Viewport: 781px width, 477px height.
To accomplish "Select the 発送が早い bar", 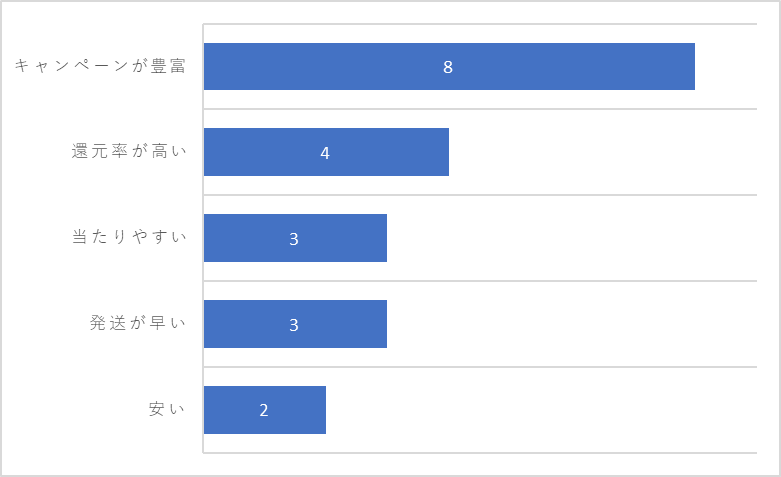I will (x=295, y=324).
